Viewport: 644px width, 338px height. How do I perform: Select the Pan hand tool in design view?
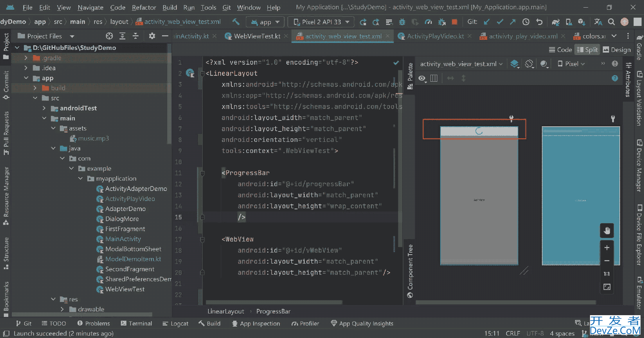point(607,231)
